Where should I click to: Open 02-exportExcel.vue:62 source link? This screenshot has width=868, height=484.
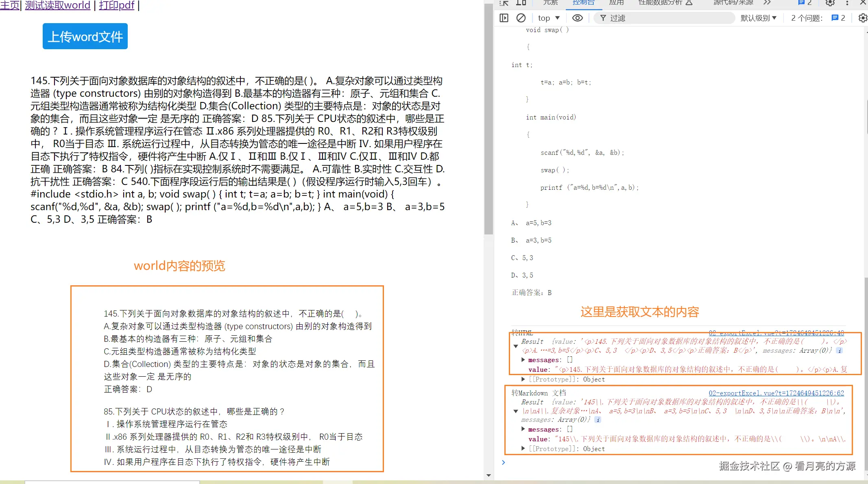coord(776,393)
